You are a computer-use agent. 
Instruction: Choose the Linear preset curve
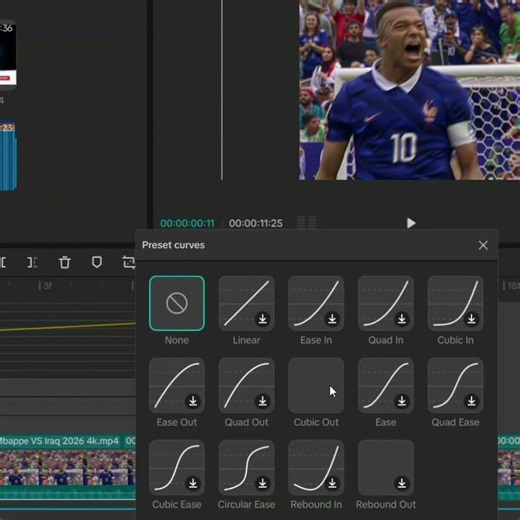(246, 303)
